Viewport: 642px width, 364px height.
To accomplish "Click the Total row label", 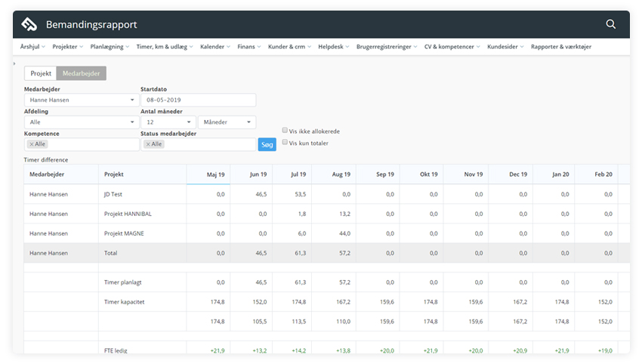I will 110,253.
